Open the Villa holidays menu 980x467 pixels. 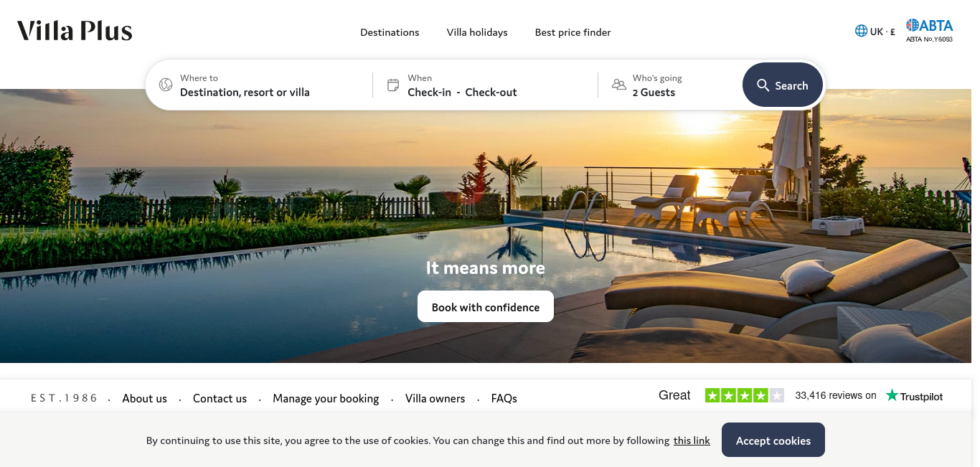[x=477, y=32]
